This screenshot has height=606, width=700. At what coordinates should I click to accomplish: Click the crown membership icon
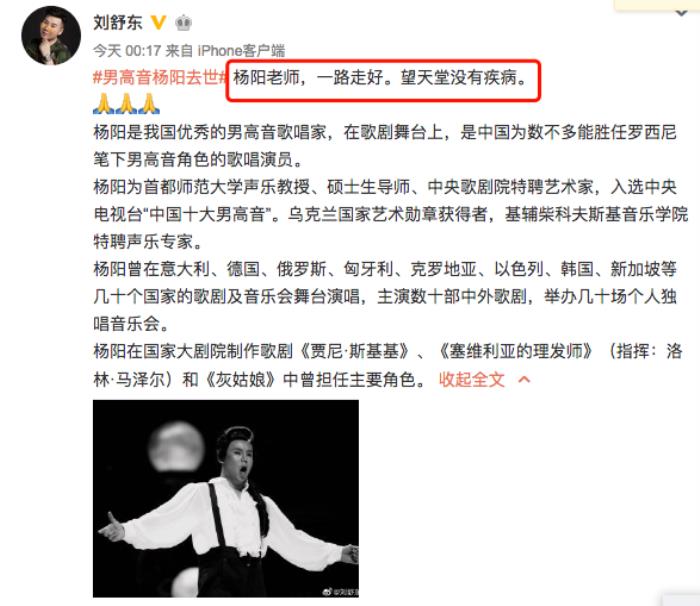pyautogui.click(x=183, y=23)
